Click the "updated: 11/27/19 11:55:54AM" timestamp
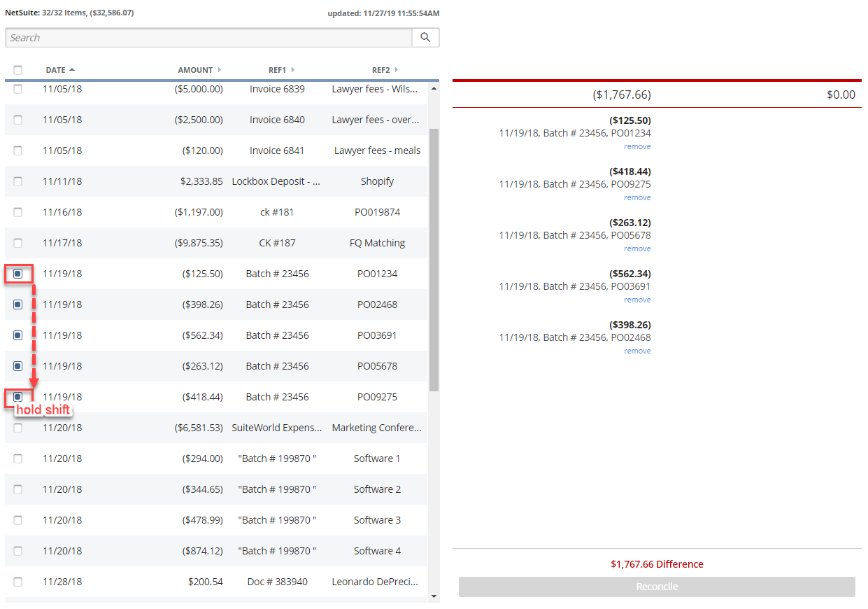868x609 pixels. 383,13
